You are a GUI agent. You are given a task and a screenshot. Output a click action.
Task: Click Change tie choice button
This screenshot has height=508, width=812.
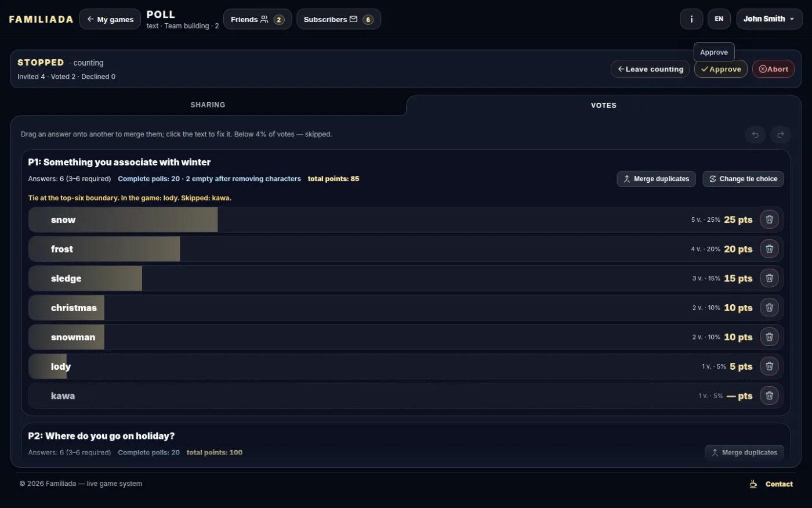coord(743,179)
